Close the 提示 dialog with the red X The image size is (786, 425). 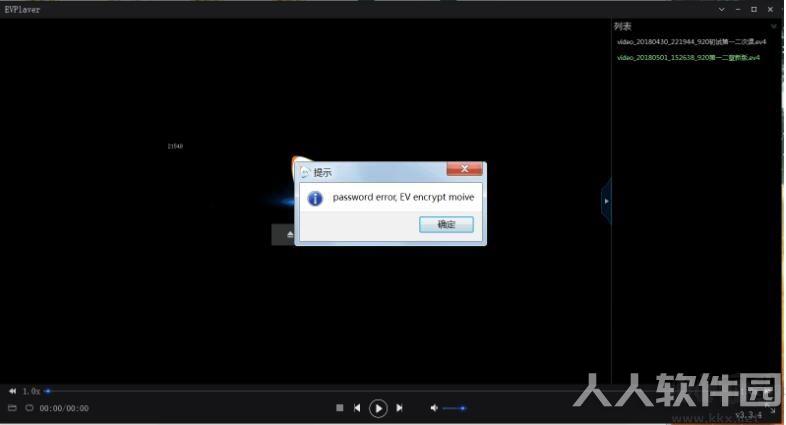(x=465, y=169)
